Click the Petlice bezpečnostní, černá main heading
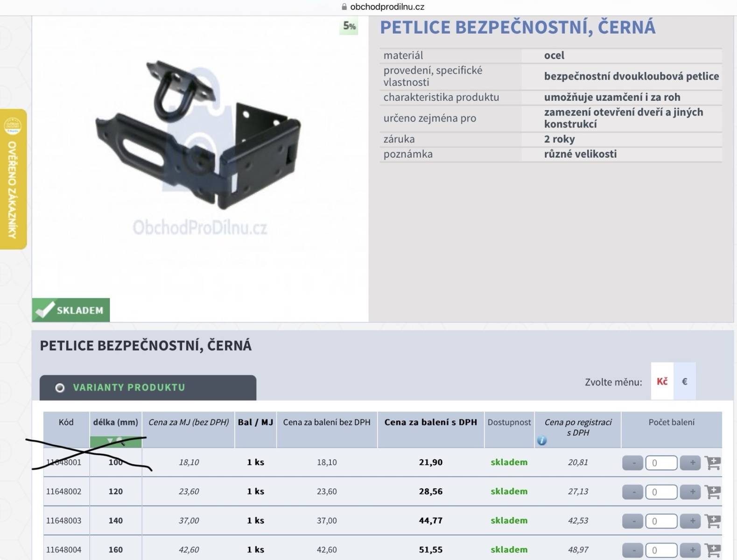 click(x=518, y=27)
